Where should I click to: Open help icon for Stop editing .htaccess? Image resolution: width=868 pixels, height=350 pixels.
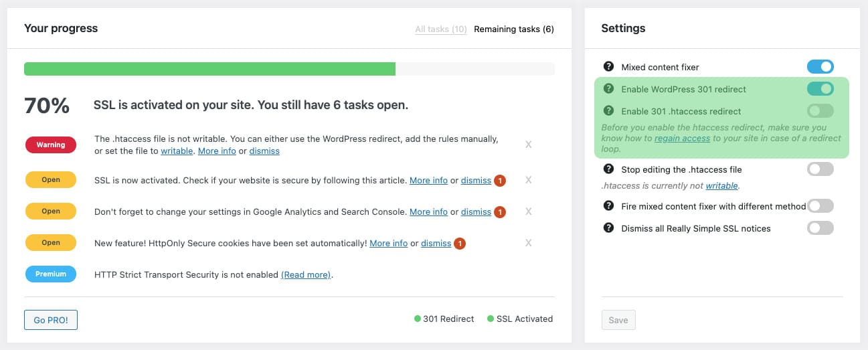pos(608,169)
